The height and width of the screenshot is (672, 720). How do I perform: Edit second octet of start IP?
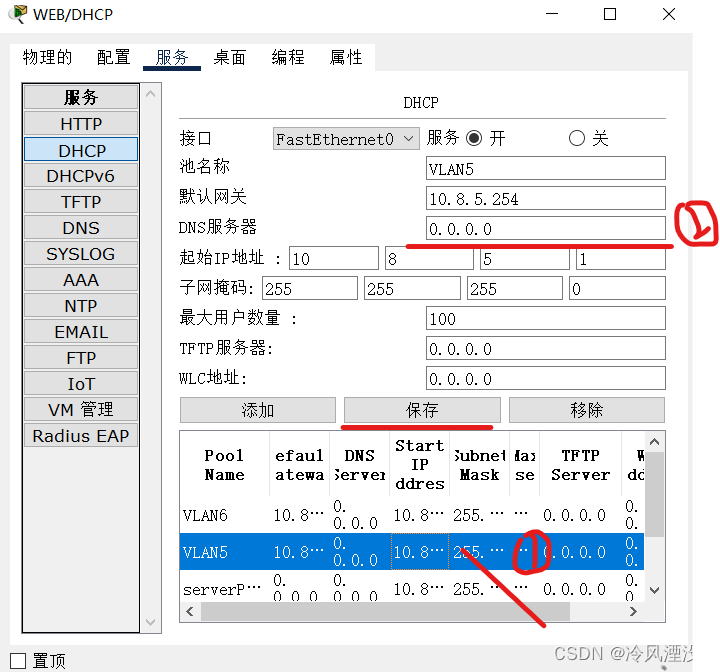[x=429, y=259]
